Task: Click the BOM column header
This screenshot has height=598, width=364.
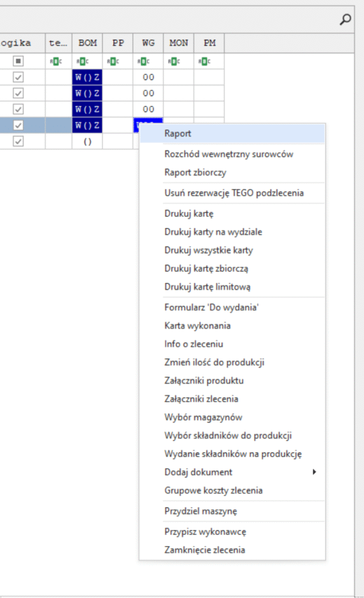Action: coord(87,43)
